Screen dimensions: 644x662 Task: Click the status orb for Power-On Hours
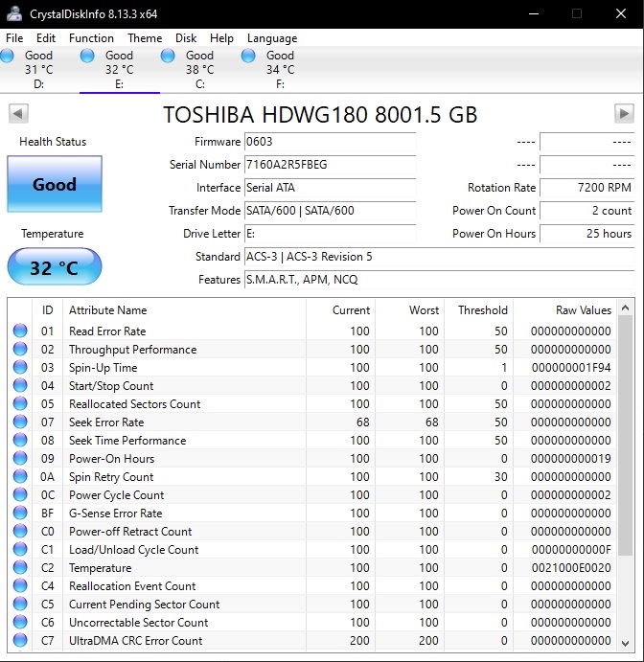pos(20,458)
